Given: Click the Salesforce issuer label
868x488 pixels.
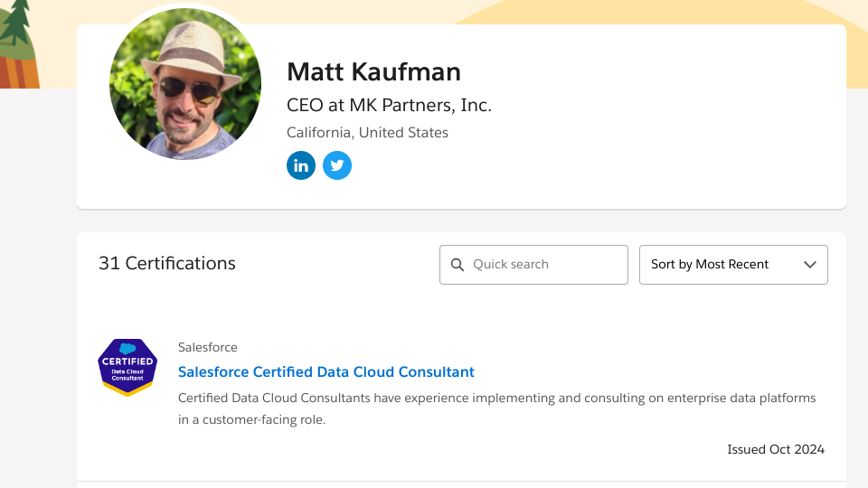Looking at the screenshot, I should point(208,347).
